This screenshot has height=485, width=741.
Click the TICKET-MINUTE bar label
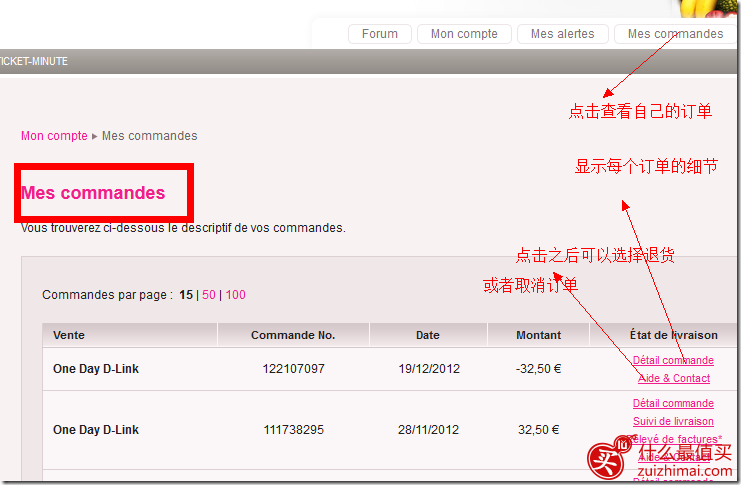click(34, 61)
